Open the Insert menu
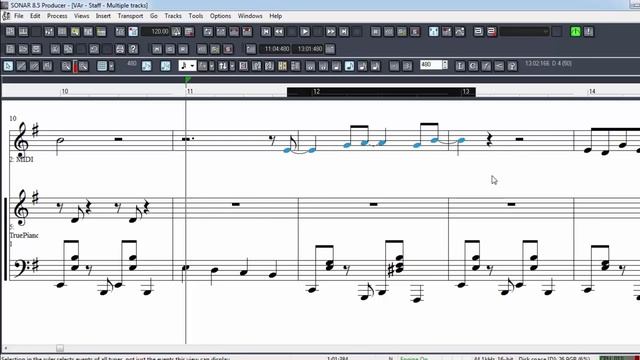This screenshot has width=640, height=360. tap(103, 16)
